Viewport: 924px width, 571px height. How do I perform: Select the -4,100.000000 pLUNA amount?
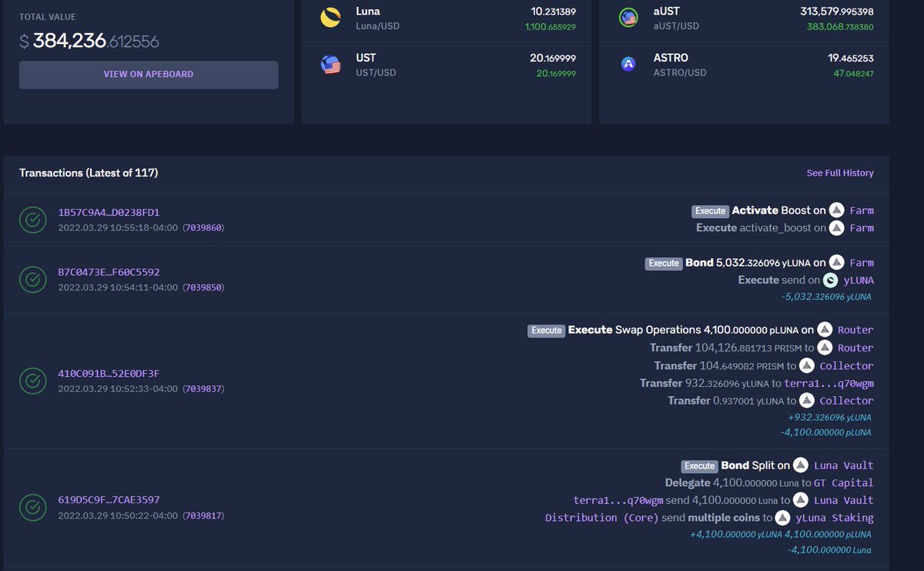(x=826, y=432)
